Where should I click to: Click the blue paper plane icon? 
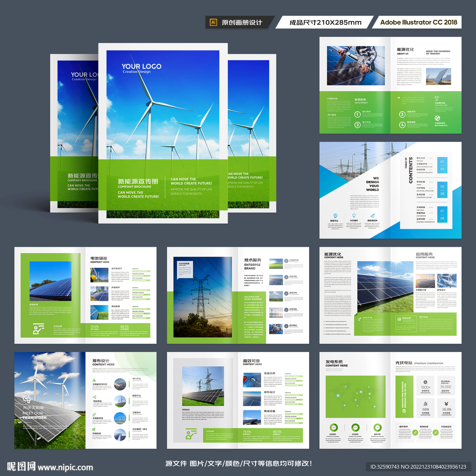(x=372, y=216)
